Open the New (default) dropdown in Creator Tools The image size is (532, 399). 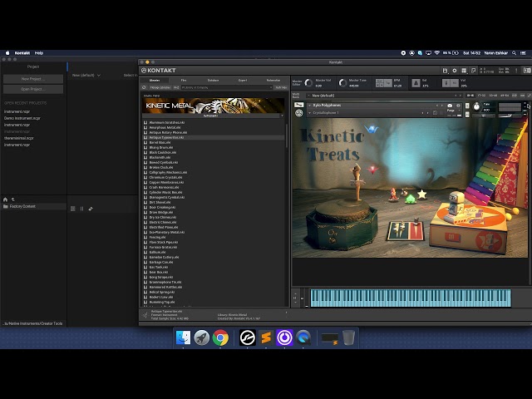(86, 76)
